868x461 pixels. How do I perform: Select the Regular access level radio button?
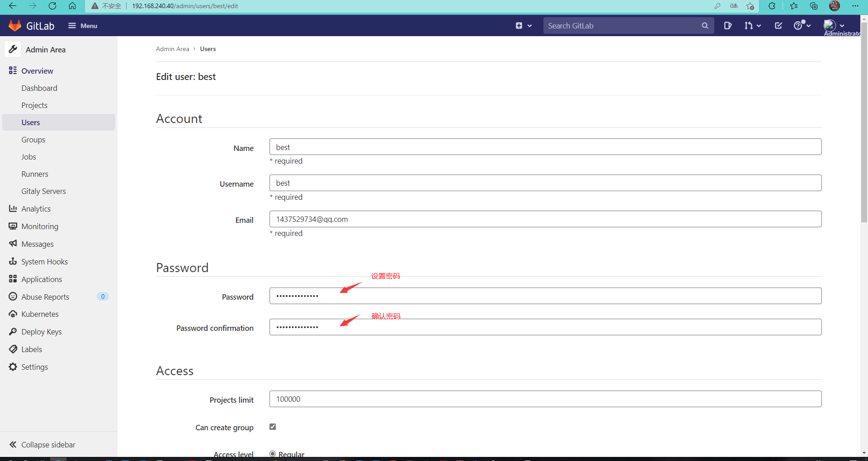pyautogui.click(x=273, y=454)
